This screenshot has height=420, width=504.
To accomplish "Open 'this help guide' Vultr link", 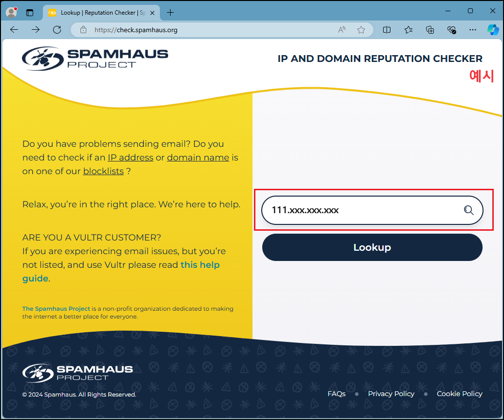I will [x=121, y=271].
